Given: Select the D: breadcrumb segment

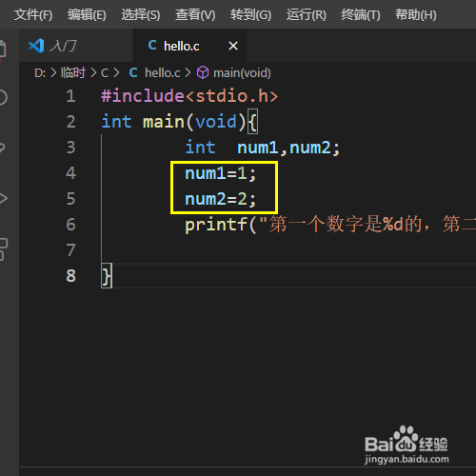Looking at the screenshot, I should pos(40,73).
